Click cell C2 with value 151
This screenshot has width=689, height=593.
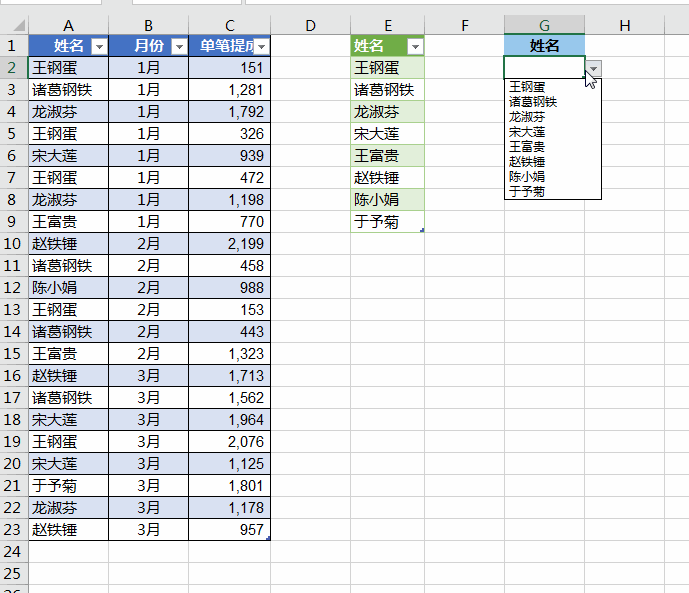[x=229, y=68]
